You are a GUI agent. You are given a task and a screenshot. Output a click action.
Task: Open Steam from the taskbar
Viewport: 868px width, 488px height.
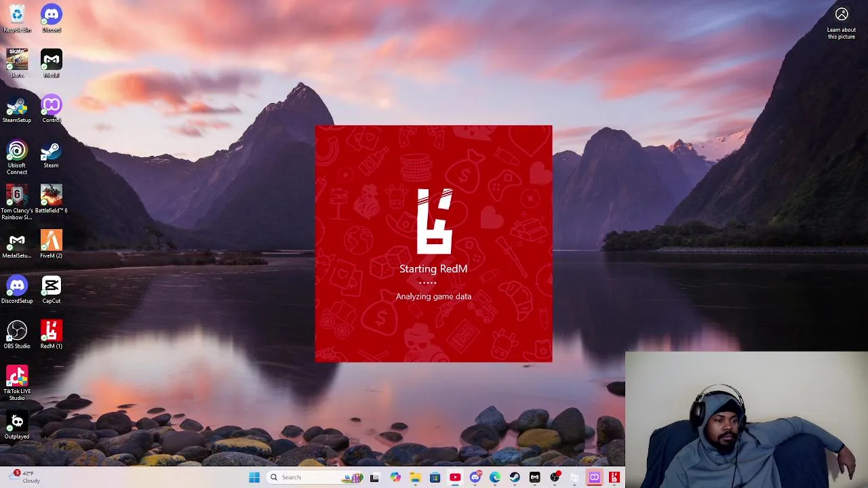pos(515,477)
